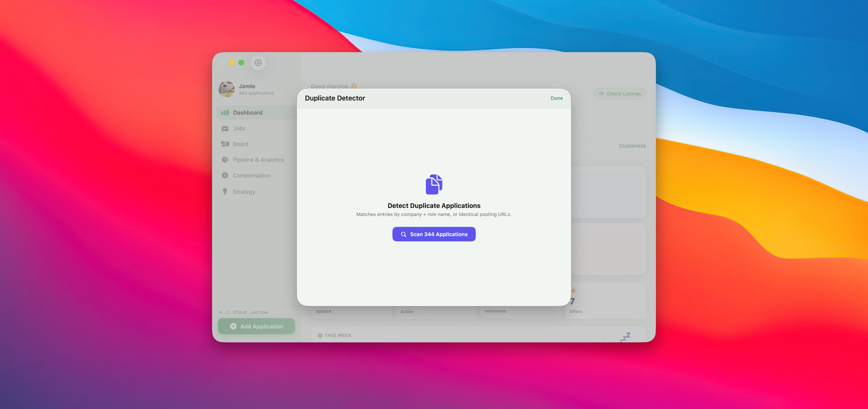Click the iCloud sync cloud icon
This screenshot has height=409, width=868.
[x=227, y=312]
